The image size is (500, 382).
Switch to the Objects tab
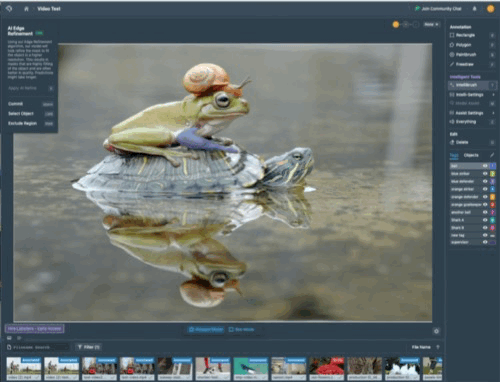click(471, 155)
